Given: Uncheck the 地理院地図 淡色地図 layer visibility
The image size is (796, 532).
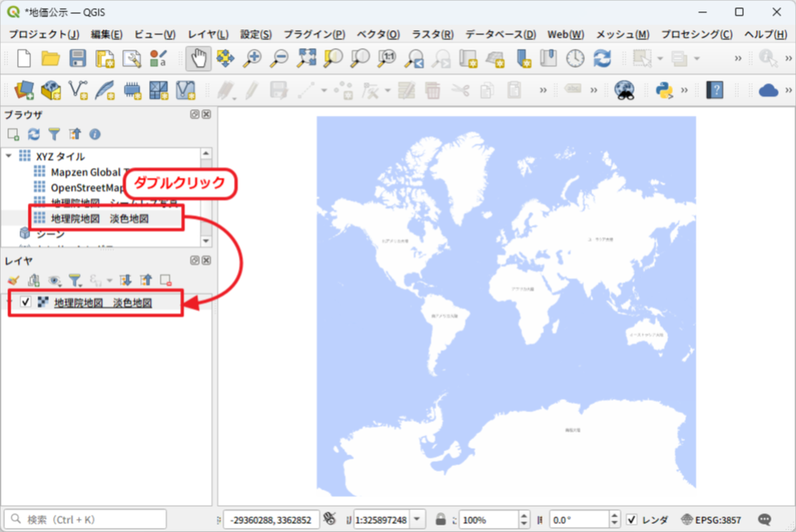Looking at the screenshot, I should [25, 302].
